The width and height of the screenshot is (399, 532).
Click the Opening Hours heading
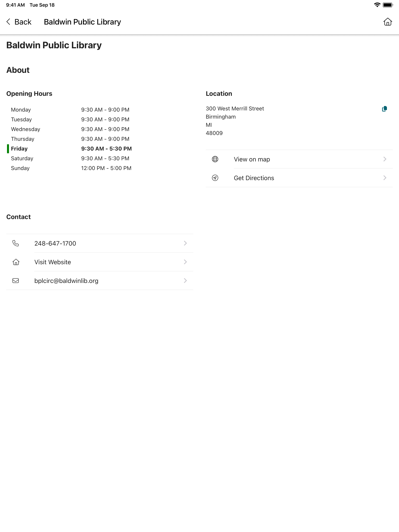pos(29,93)
